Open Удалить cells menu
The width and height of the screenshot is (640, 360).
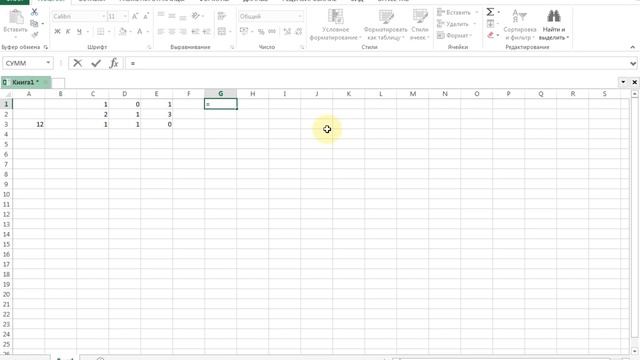(x=456, y=24)
